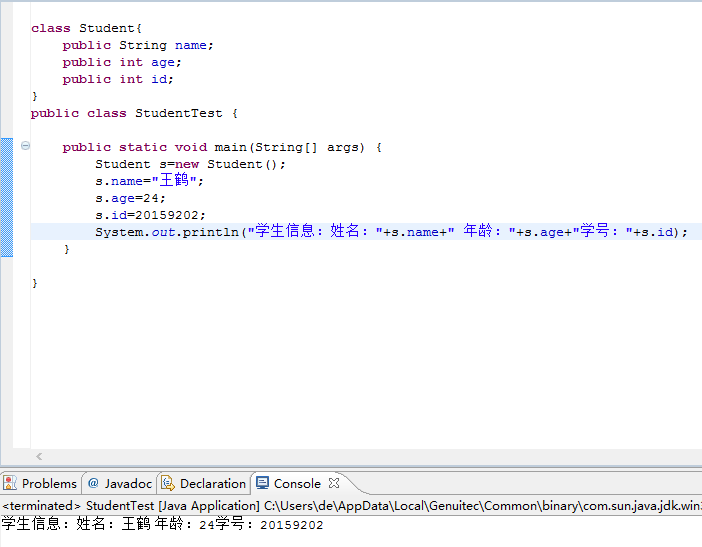The image size is (702, 547).
Task: Close the Console view tab
Action: click(334, 483)
